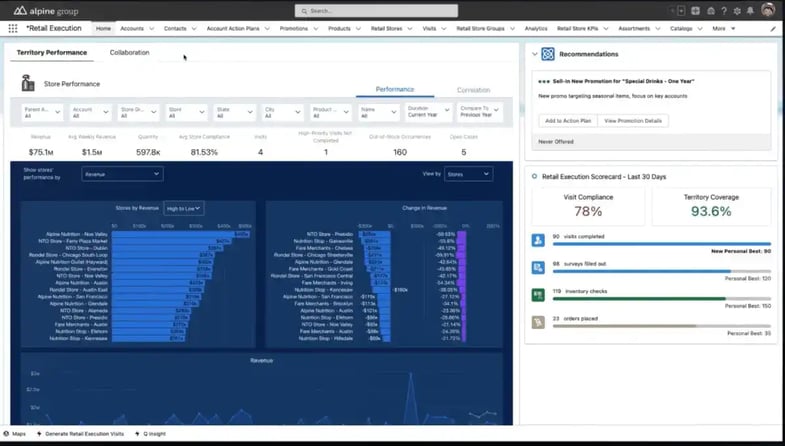Click the edit navigation pencil icon
Image resolution: width=785 pixels, height=446 pixels.
[773, 29]
